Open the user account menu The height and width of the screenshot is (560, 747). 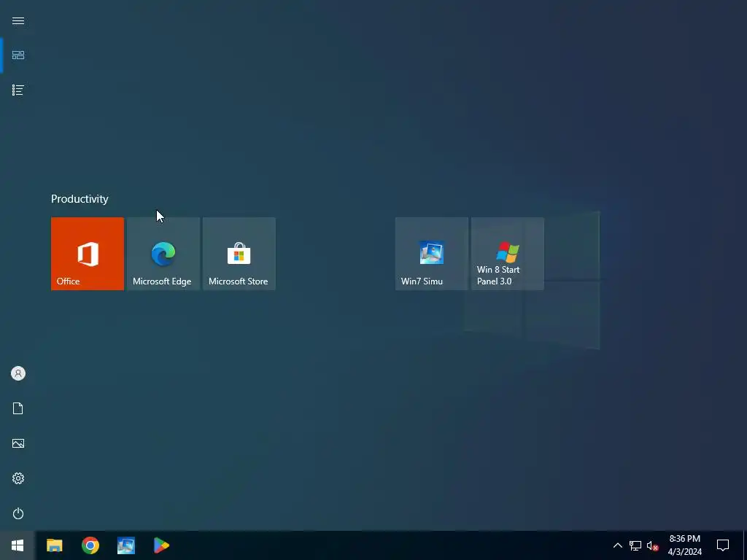click(18, 373)
